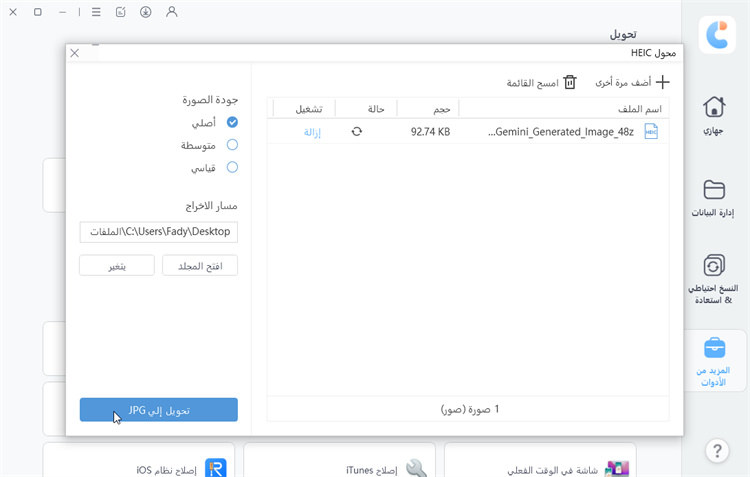
Task: Click the refresh status icon in the file row
Action: [x=357, y=131]
